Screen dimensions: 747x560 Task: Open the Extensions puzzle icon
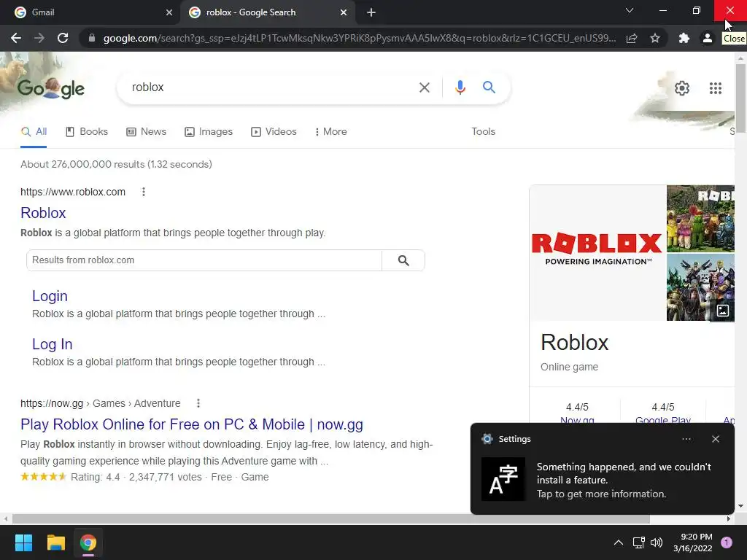click(x=684, y=38)
